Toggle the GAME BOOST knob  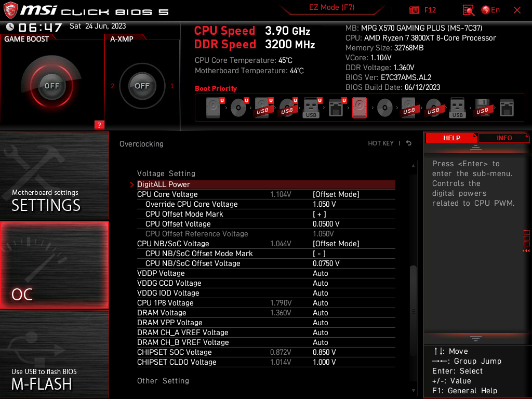(51, 86)
